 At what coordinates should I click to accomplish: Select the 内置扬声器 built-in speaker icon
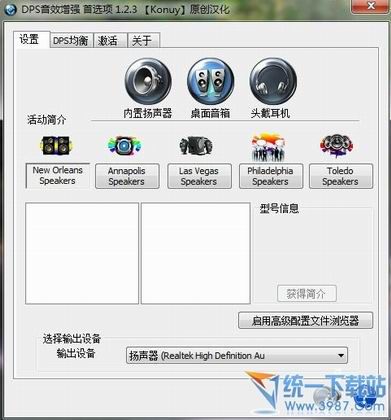point(148,81)
